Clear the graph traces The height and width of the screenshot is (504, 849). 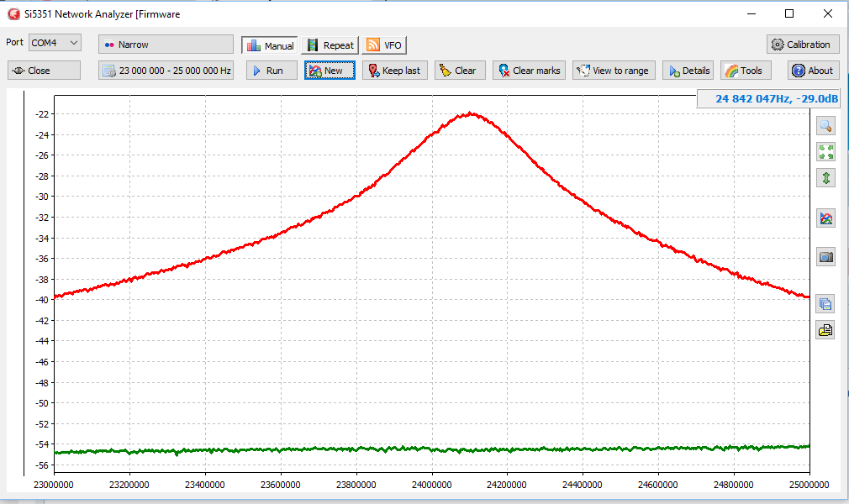click(x=460, y=71)
